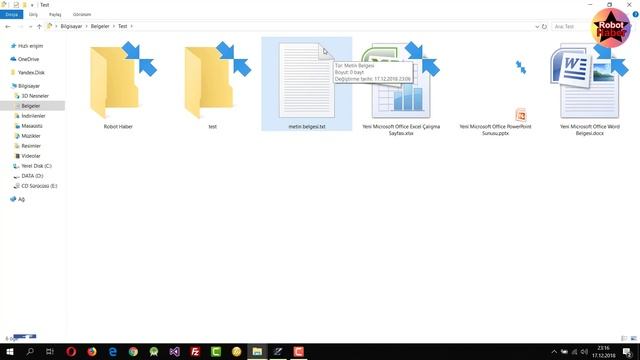The height and width of the screenshot is (360, 640).
Task: Open Resimler in the sidebar
Action: tap(28, 146)
